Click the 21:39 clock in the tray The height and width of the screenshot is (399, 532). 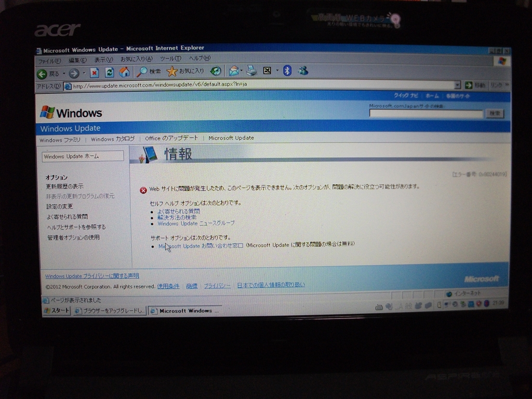[x=498, y=303]
